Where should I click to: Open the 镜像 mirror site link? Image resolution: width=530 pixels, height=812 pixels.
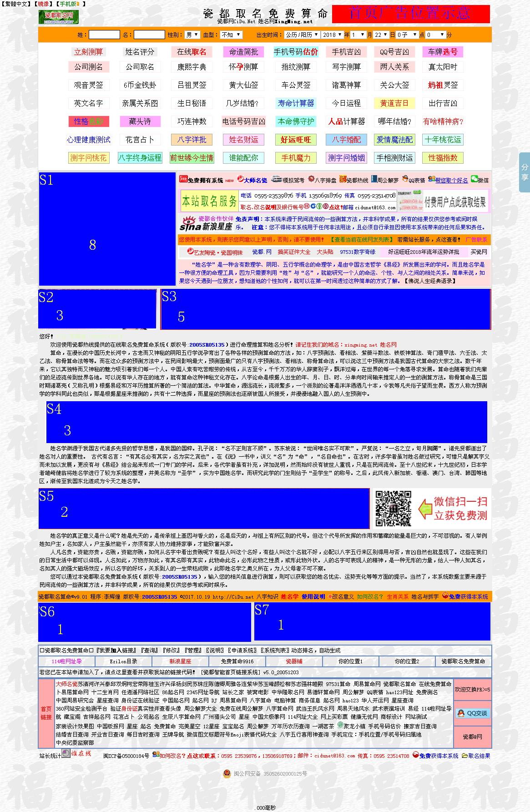tap(44, 4)
